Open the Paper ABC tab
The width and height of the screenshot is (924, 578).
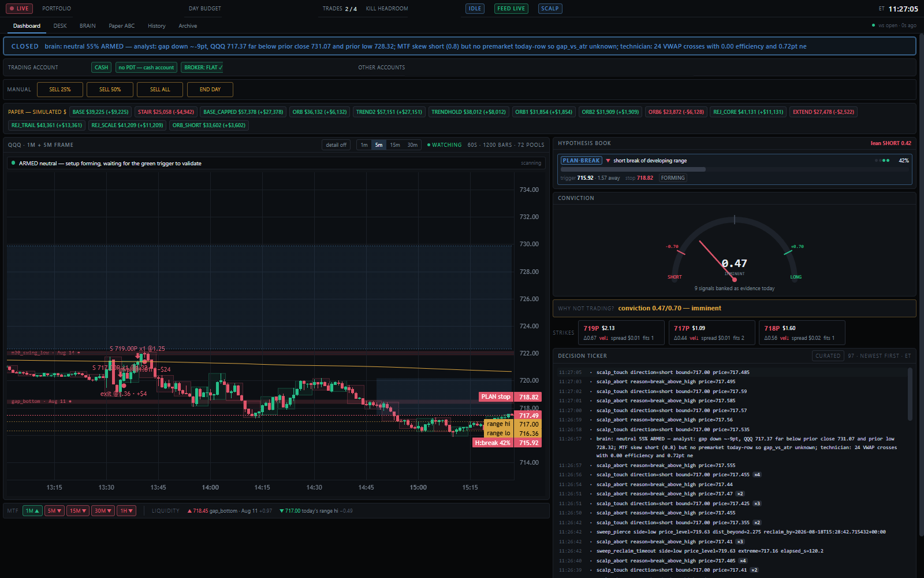[x=121, y=26]
